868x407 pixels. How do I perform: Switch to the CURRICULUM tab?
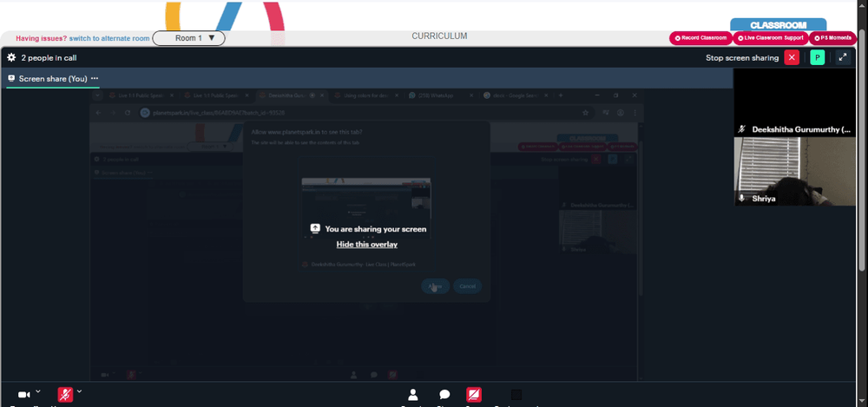pyautogui.click(x=439, y=36)
